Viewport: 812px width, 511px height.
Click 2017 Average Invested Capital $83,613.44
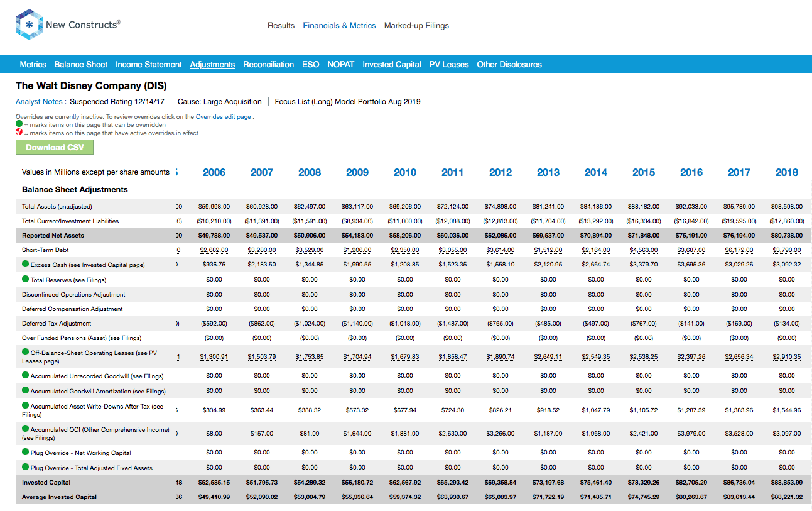(739, 497)
